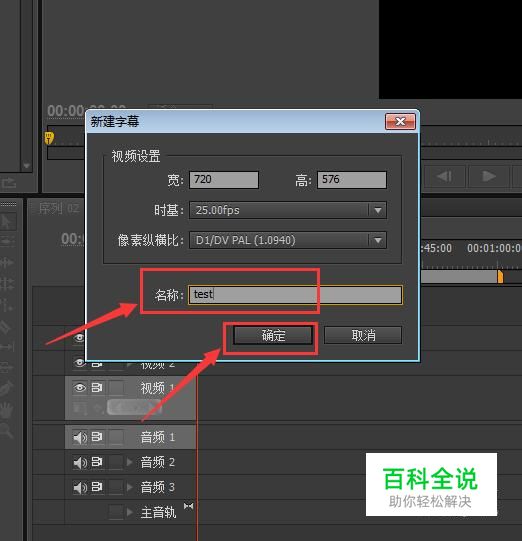Image resolution: width=522 pixels, height=541 pixels.
Task: Select the Track Select tool
Action: [7, 241]
